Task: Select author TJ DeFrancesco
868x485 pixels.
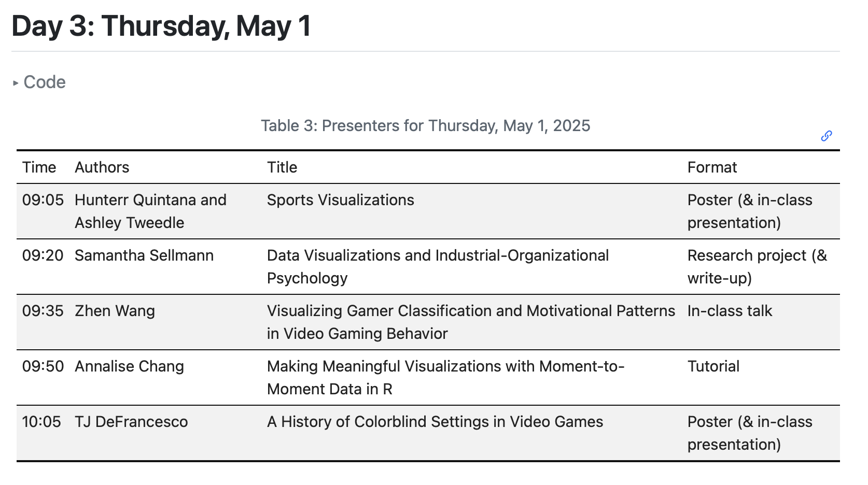Action: tap(131, 422)
